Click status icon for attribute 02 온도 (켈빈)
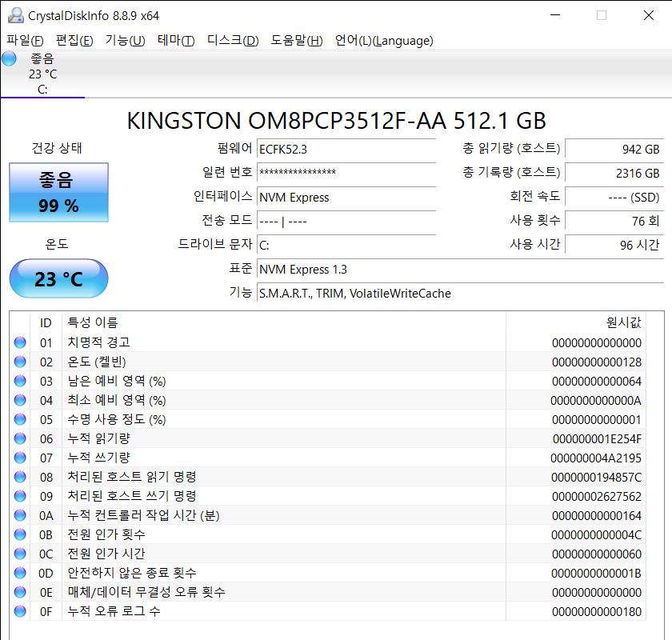 20,362
